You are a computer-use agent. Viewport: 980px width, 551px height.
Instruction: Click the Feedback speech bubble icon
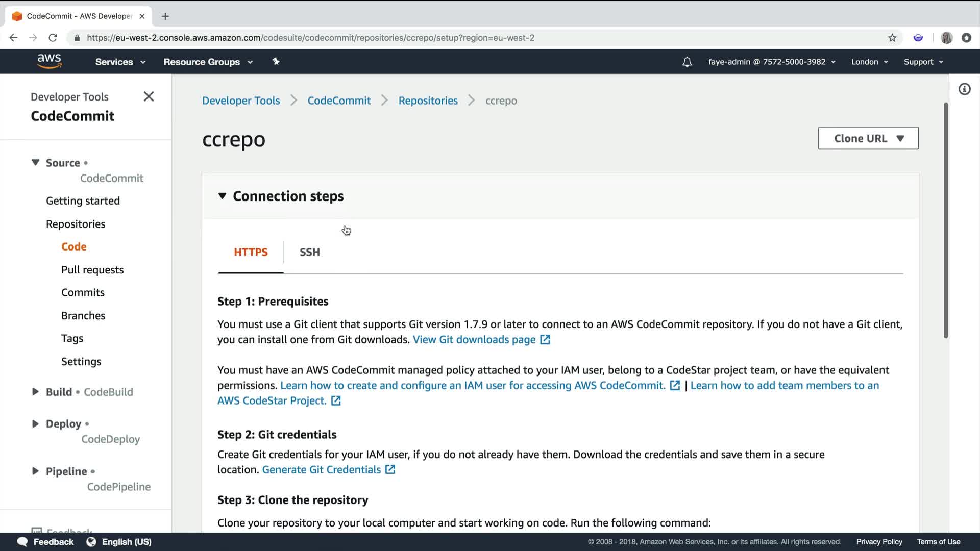pos(22,542)
